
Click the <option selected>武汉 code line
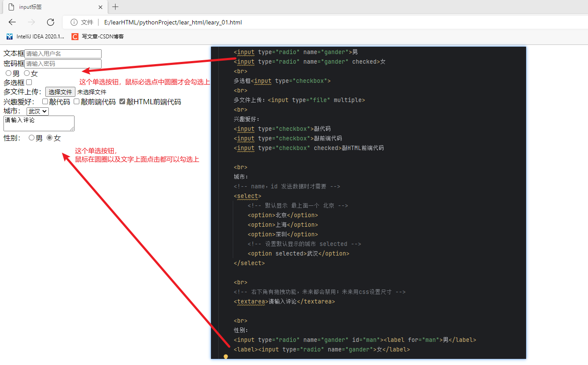pyautogui.click(x=299, y=253)
